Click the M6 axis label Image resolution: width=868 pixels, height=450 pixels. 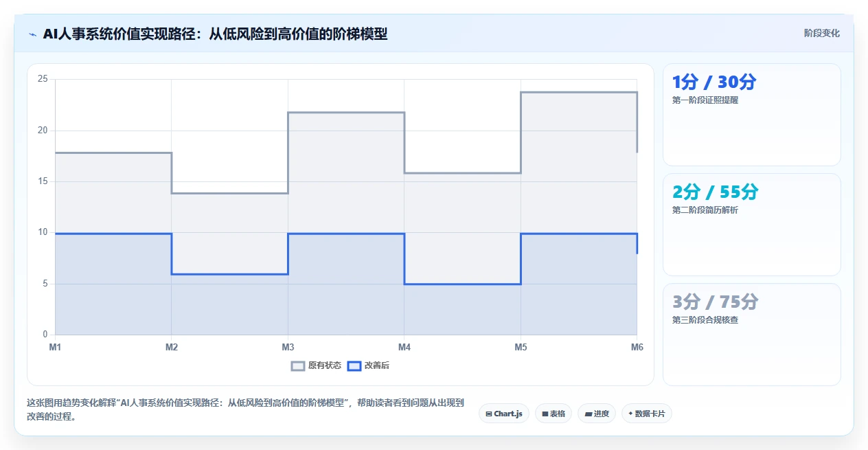[637, 348]
